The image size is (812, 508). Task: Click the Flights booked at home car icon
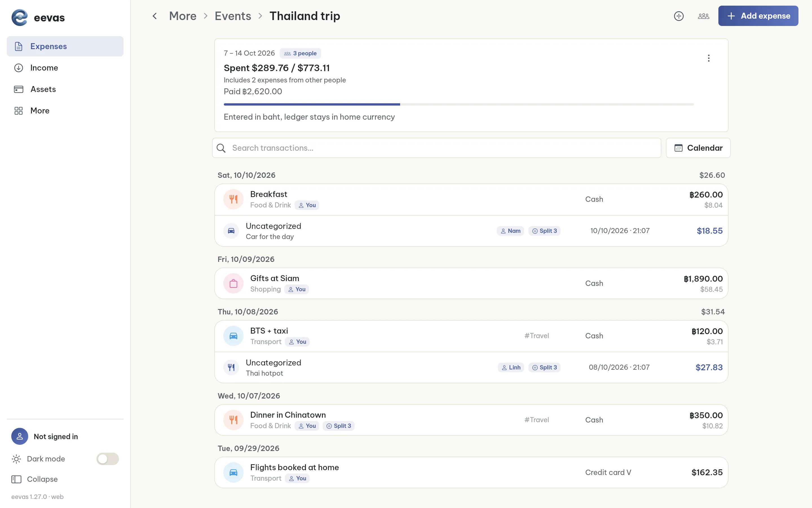(233, 472)
